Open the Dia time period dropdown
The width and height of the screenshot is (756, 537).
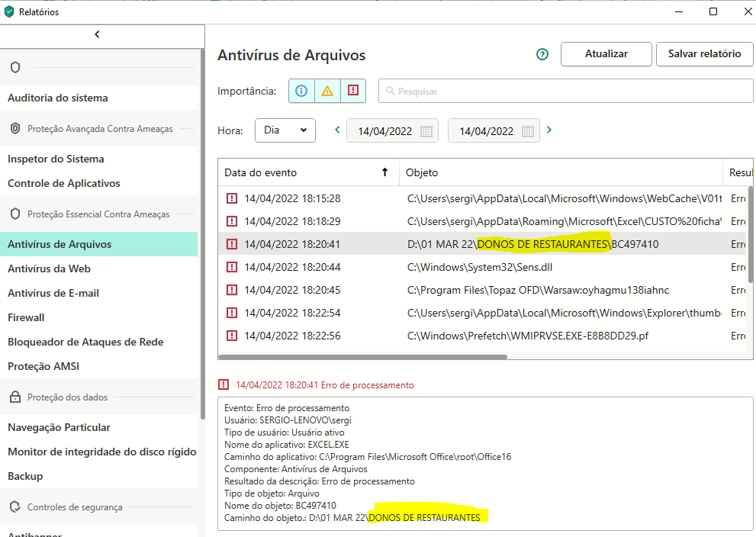[285, 130]
